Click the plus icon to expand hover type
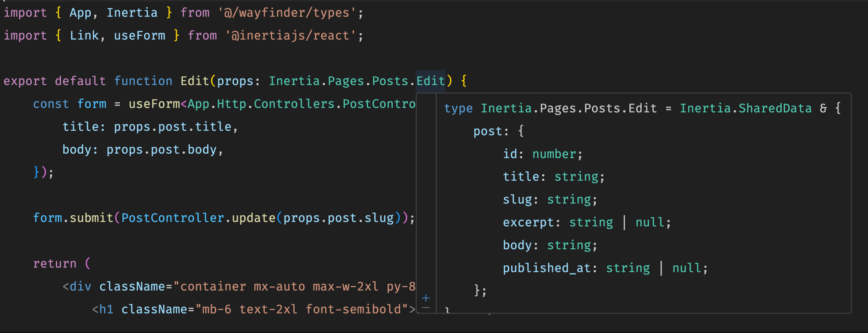The image size is (868, 333). [426, 298]
